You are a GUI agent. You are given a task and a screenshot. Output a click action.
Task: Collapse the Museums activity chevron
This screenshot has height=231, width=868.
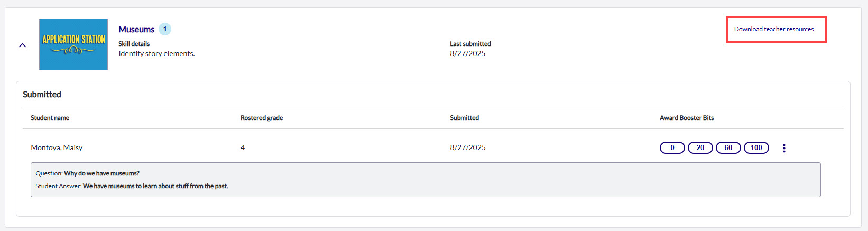coord(22,45)
